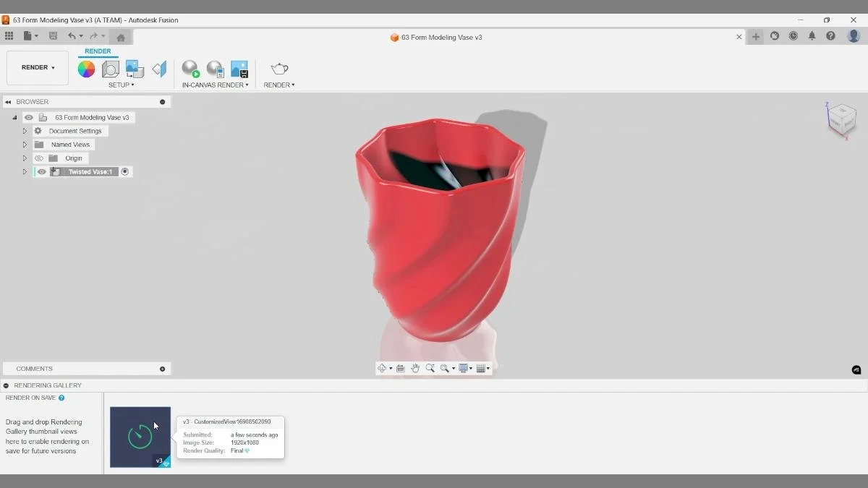Select the Zoom tool from navigation bar
This screenshot has width=868, height=488.
(431, 368)
